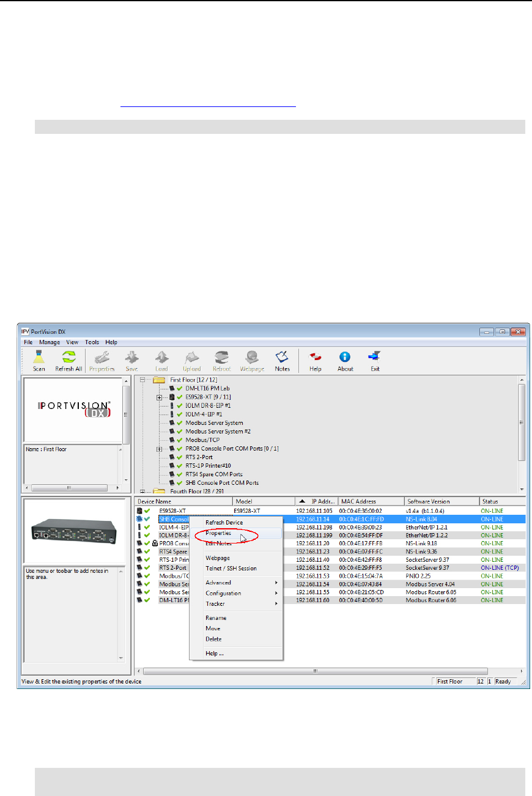Select RTS 2-Port tree item
This screenshot has height=796, width=532.
(x=199, y=457)
